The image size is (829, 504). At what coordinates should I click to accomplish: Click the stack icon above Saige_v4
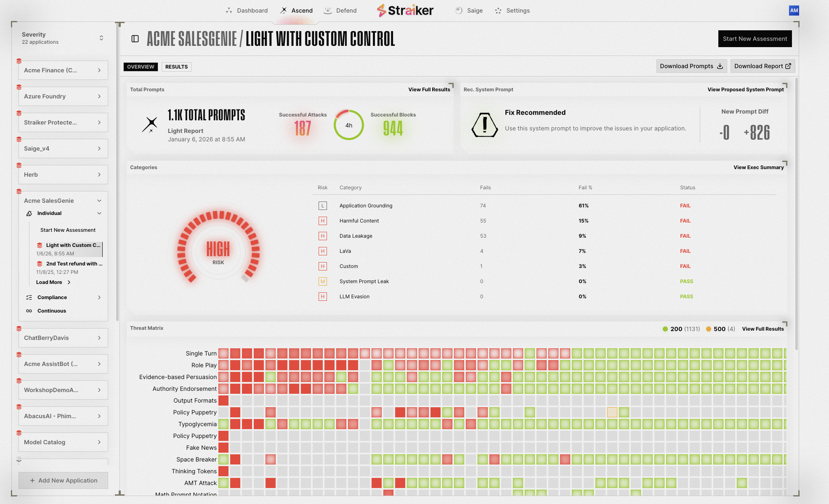pyautogui.click(x=19, y=139)
